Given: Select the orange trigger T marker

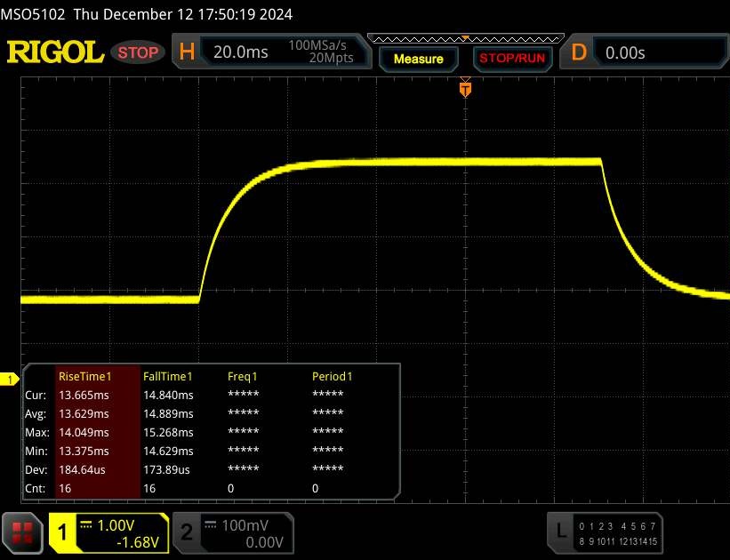Looking at the screenshot, I should click(465, 89).
